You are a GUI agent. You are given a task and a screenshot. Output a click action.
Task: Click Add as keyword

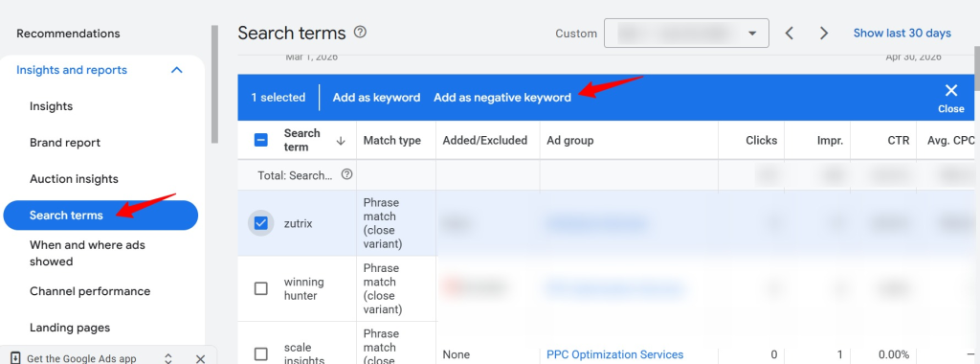(x=376, y=98)
